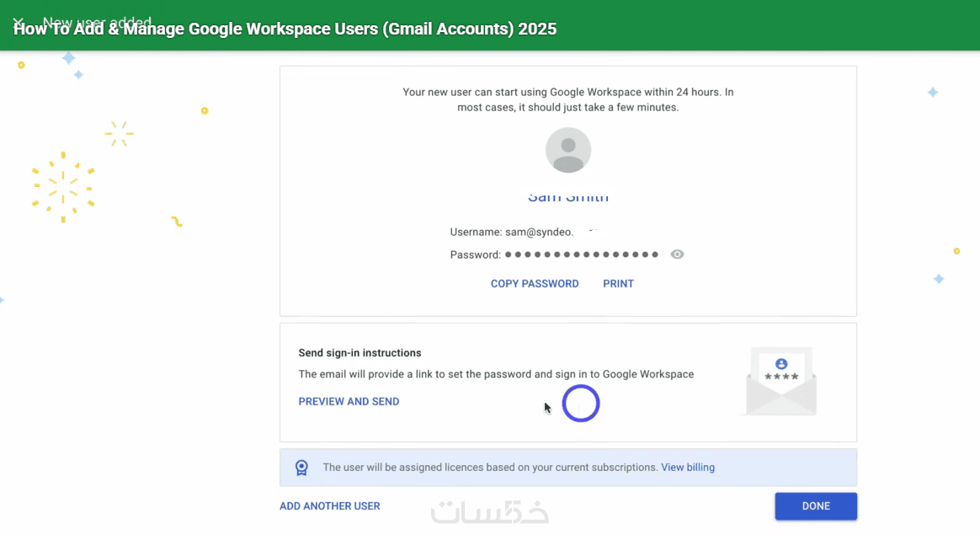This screenshot has width=980, height=535.
Task: Print the new user credentials
Action: tap(618, 283)
